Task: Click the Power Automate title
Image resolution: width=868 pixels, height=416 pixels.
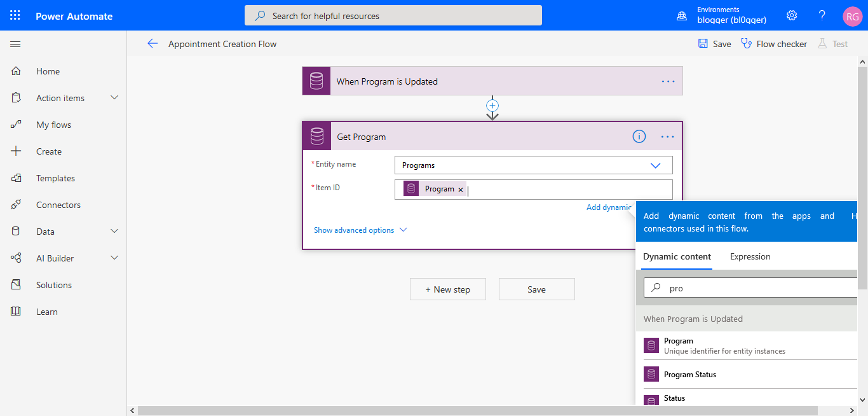Action: (x=74, y=16)
